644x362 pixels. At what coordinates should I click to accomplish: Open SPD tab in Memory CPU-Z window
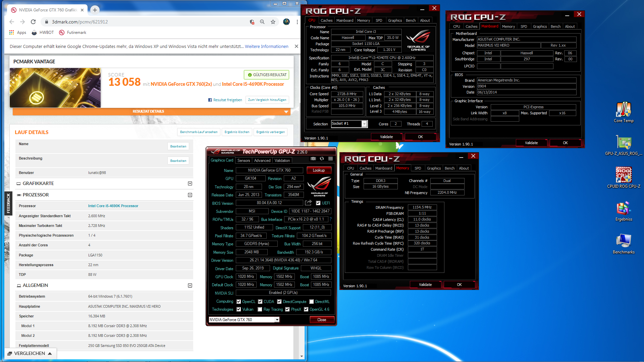point(418,168)
